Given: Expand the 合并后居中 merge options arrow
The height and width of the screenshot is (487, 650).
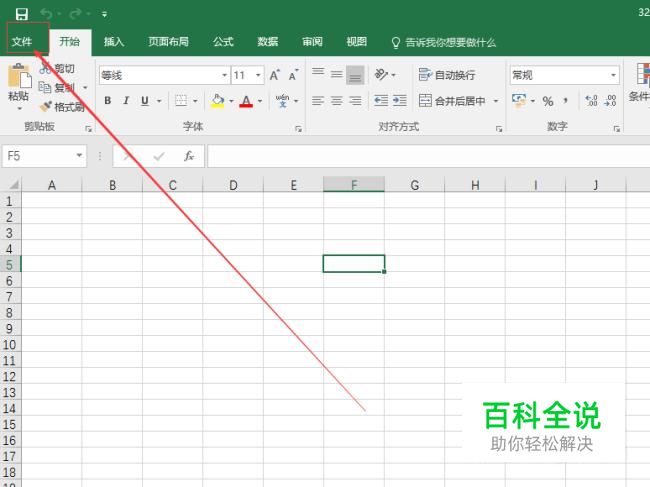Looking at the screenshot, I should [x=496, y=101].
